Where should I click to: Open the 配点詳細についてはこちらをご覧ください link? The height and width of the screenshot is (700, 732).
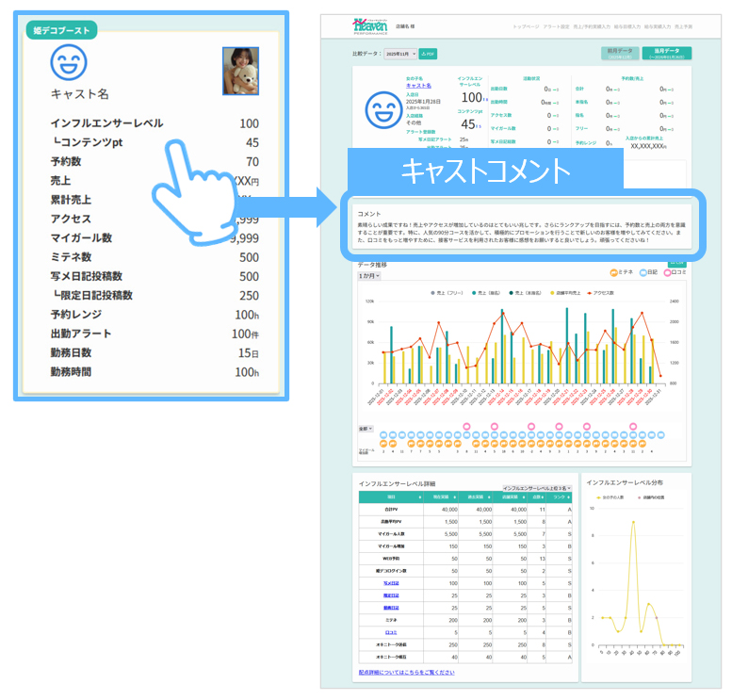pyautogui.click(x=406, y=673)
